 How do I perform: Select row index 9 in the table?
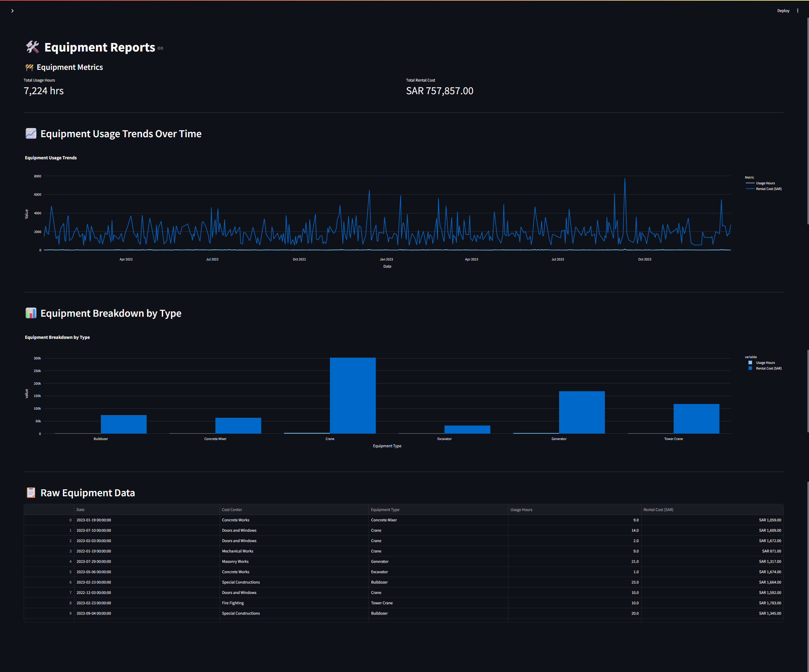[49, 614]
